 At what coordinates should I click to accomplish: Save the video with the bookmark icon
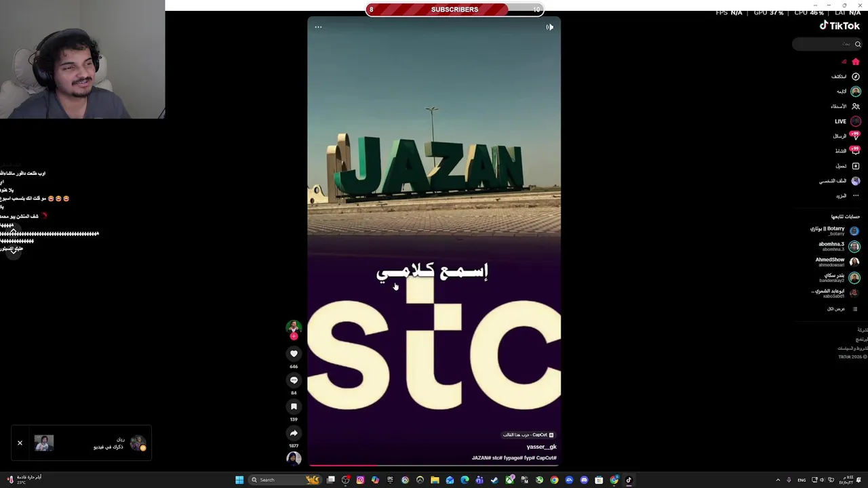(x=294, y=407)
